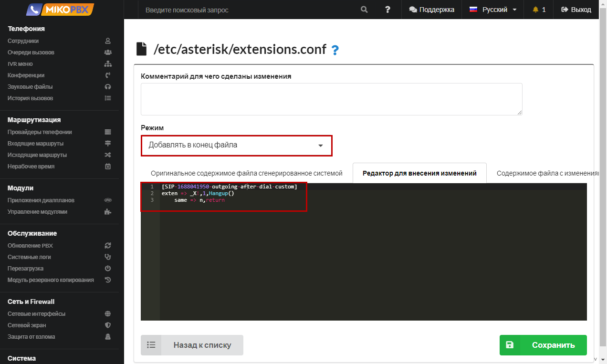This screenshot has width=607, height=364.
Task: Click Выход to log out
Action: point(576,10)
